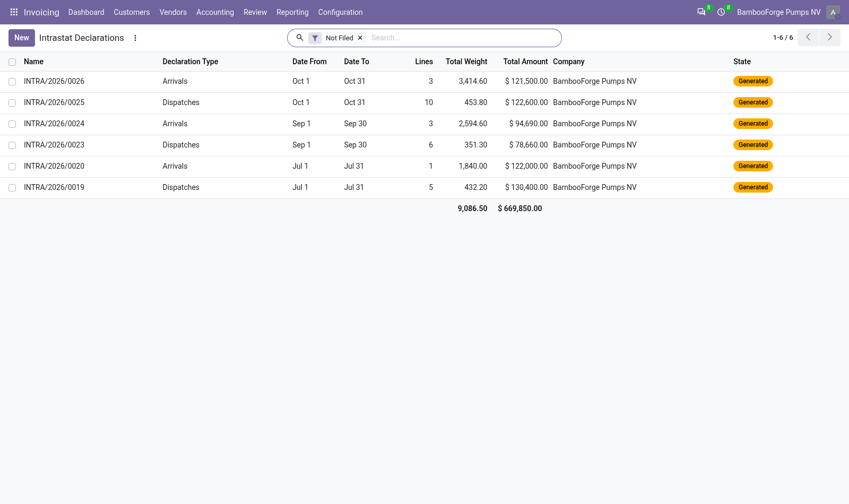Viewport: 849px width, 504px height.
Task: Click Sep 30 date in INTRA/2026/0023 row
Action: pyautogui.click(x=356, y=145)
